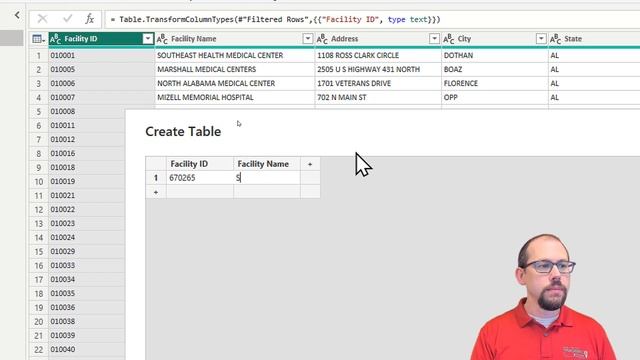Select Facility ID cell 010007
The width and height of the screenshot is (640, 360).
(x=101, y=97)
